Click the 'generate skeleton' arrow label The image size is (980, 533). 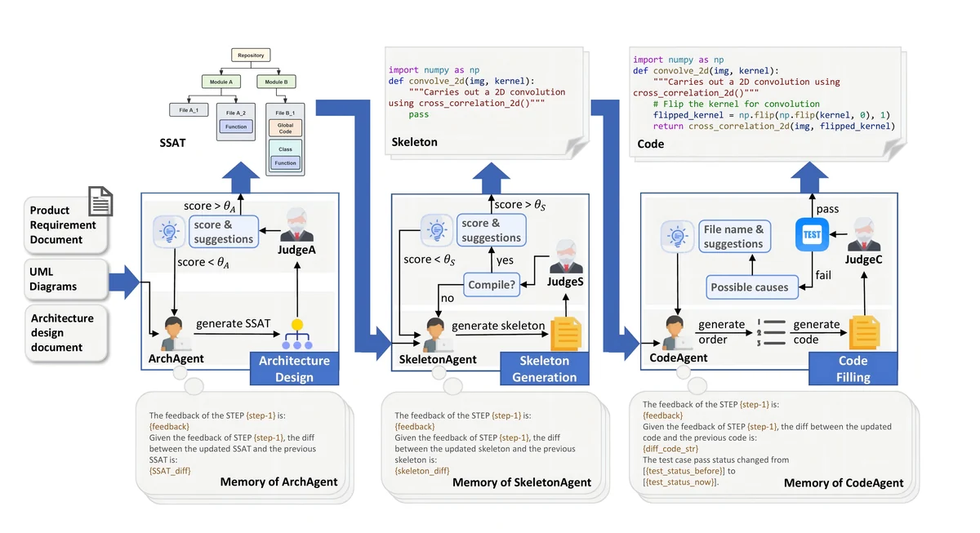coord(498,326)
